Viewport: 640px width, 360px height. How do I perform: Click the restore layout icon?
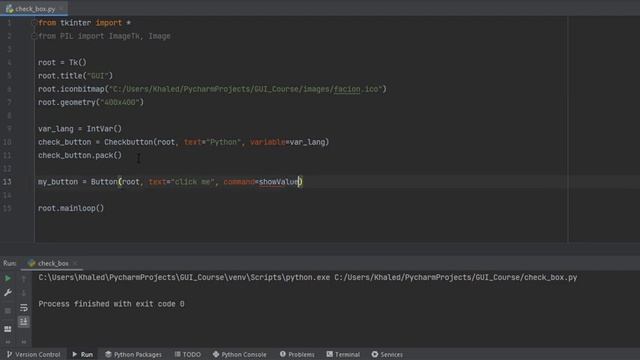point(8,328)
